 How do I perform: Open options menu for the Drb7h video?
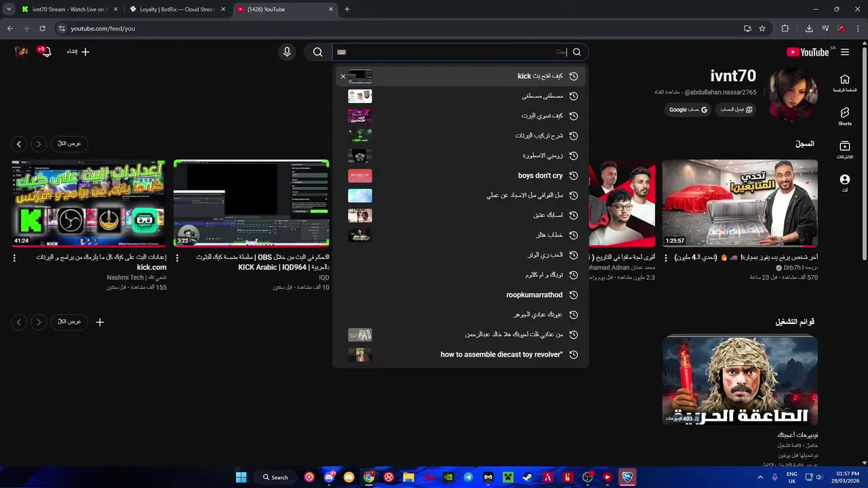point(666,258)
